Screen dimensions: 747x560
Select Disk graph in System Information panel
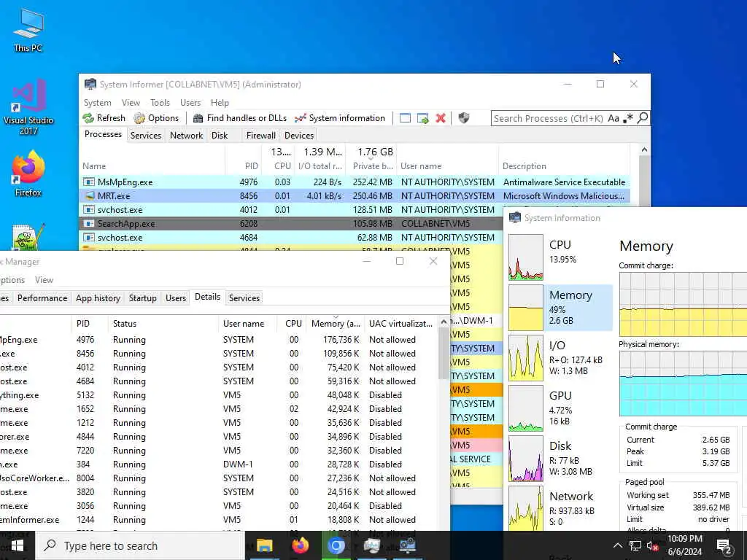coord(525,458)
